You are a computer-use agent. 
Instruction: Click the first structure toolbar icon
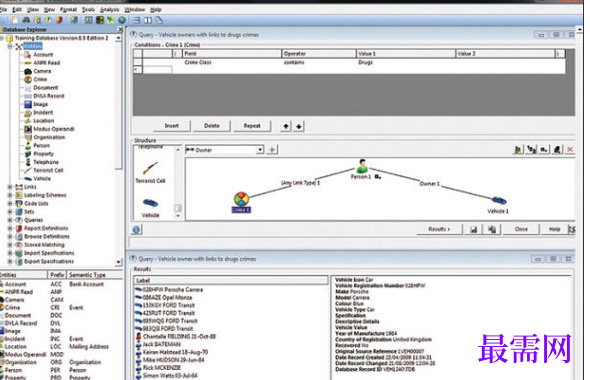coord(518,150)
